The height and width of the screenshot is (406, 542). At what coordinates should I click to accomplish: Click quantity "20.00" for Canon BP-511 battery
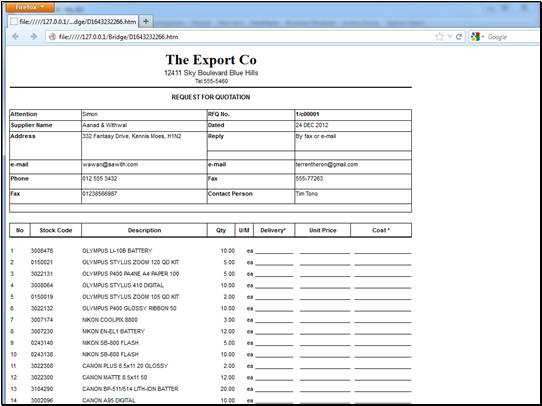[x=228, y=389]
